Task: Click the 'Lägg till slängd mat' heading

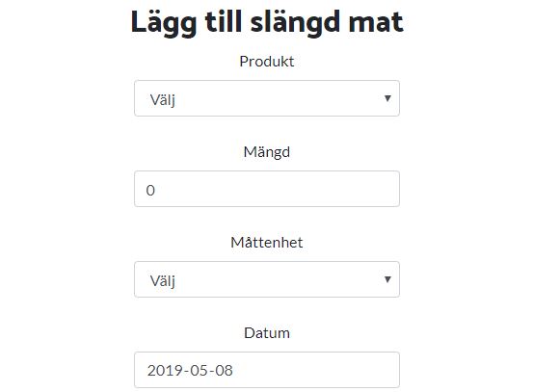Action: (267, 22)
